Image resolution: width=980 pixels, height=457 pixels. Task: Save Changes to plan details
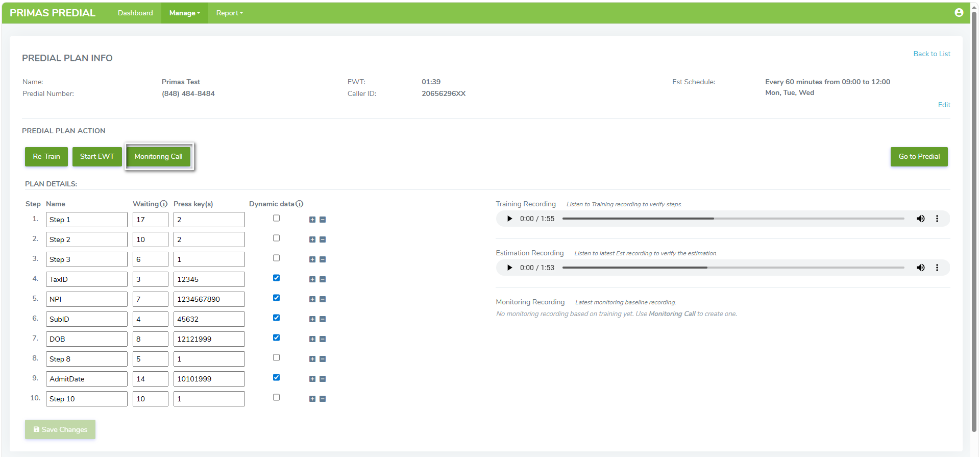click(60, 429)
